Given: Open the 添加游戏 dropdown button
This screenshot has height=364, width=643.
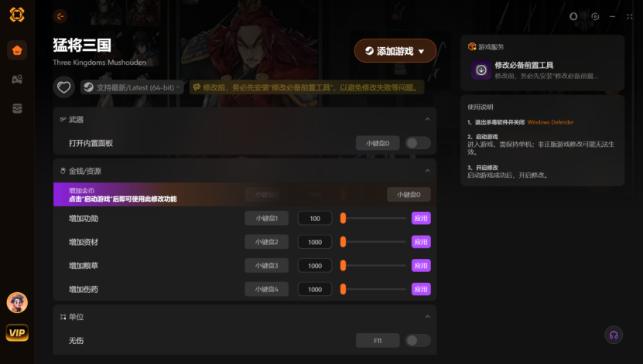Looking at the screenshot, I should pos(395,51).
